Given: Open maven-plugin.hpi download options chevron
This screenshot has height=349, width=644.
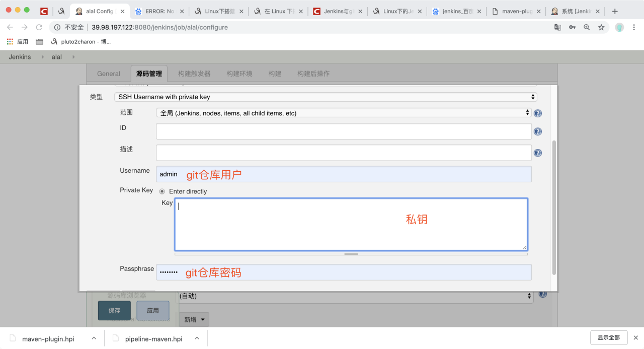Looking at the screenshot, I should click(x=94, y=338).
